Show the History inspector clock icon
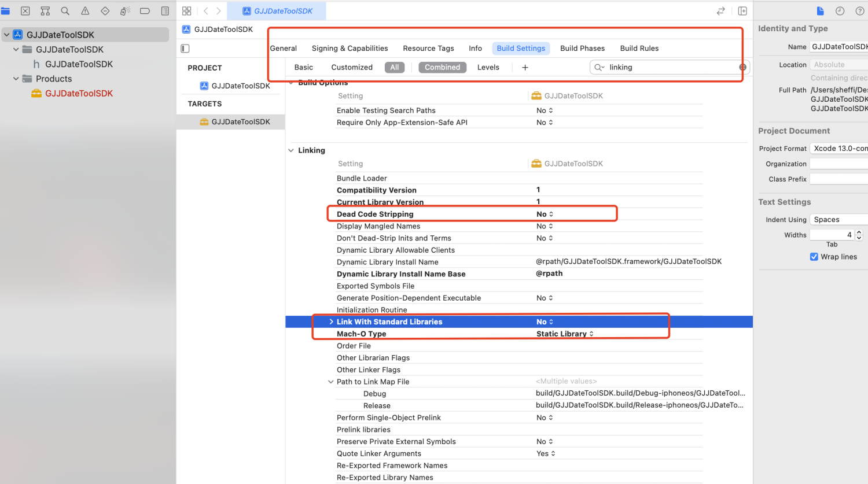868x484 pixels. tap(840, 11)
